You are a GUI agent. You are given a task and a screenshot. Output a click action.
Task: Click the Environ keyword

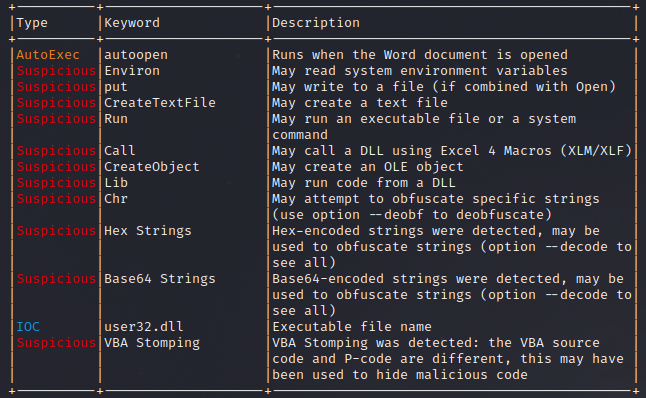132,71
